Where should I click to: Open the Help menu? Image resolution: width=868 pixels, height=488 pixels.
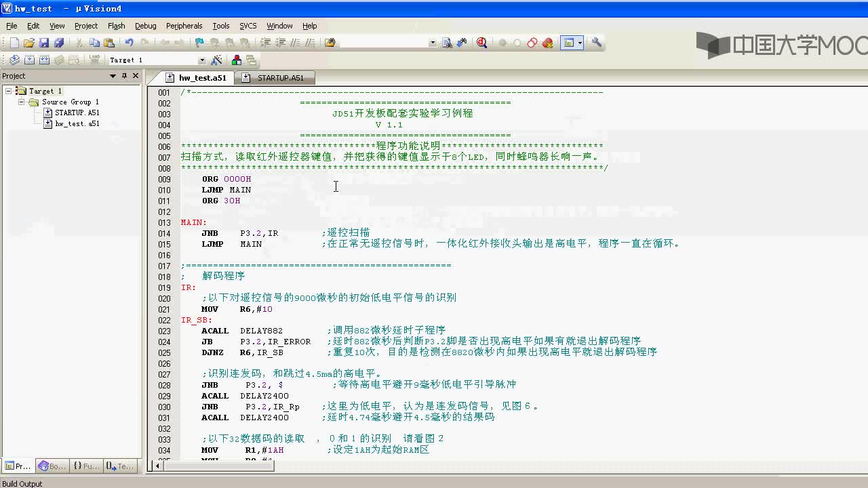310,26
